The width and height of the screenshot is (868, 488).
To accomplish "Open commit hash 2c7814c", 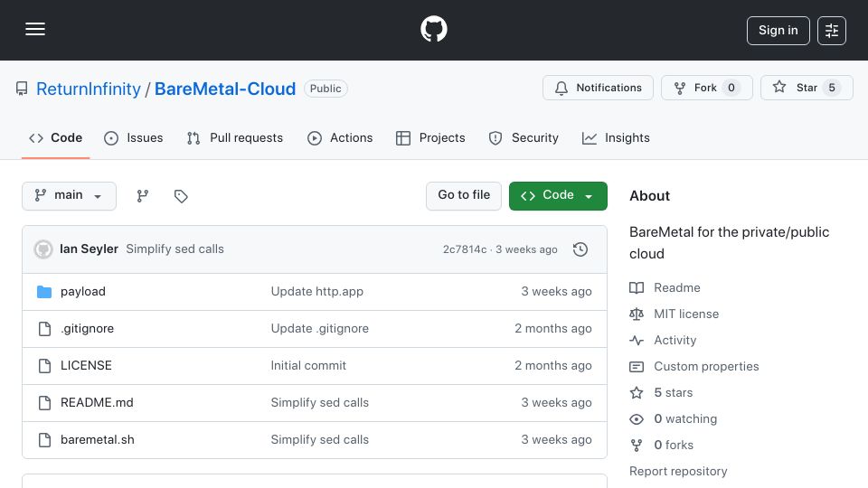I will 465,249.
